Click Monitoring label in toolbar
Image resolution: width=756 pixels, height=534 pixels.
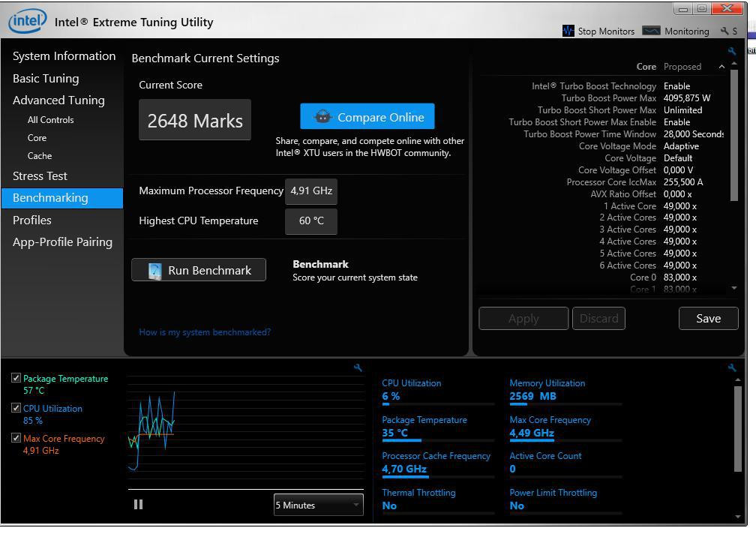click(686, 31)
